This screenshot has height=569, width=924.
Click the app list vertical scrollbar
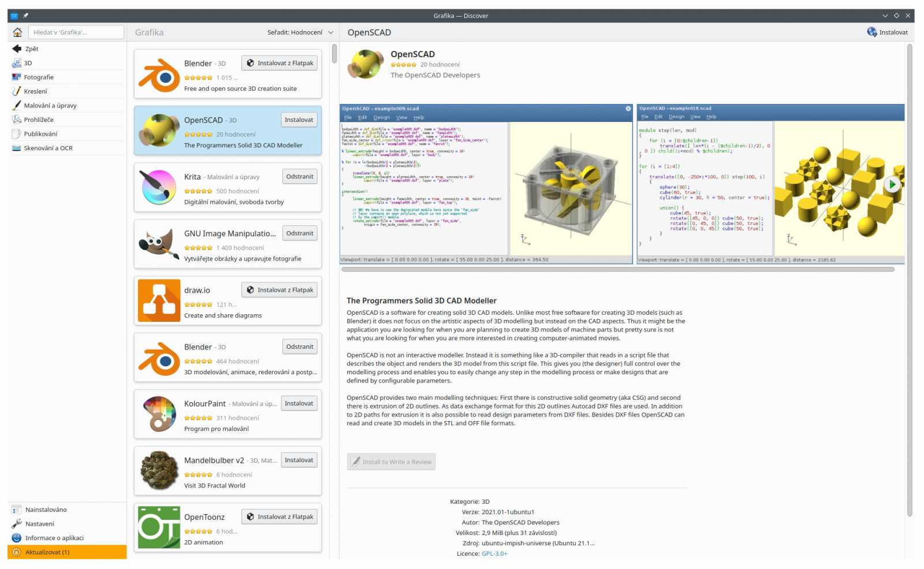[334, 53]
